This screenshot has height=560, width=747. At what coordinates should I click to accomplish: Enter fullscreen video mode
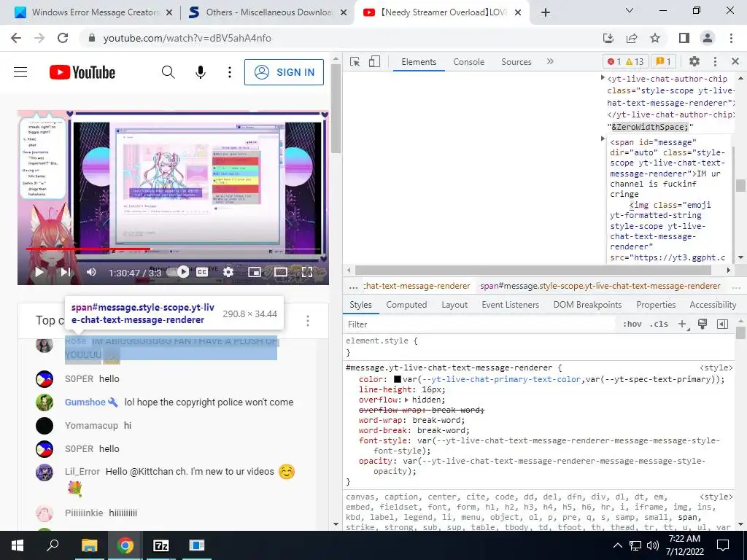[307, 272]
